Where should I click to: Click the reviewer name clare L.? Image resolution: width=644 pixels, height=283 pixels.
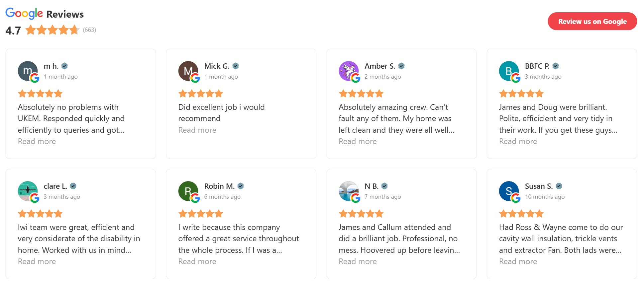(55, 186)
